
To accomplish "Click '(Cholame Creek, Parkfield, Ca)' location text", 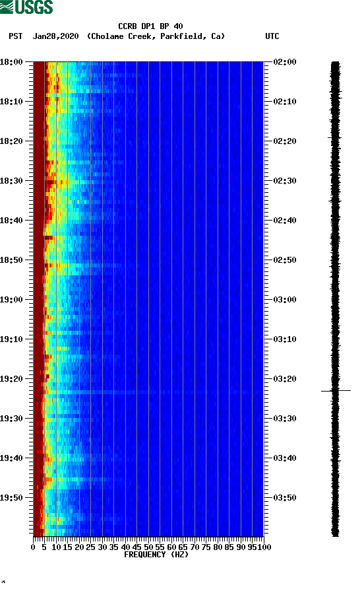I will (156, 36).
